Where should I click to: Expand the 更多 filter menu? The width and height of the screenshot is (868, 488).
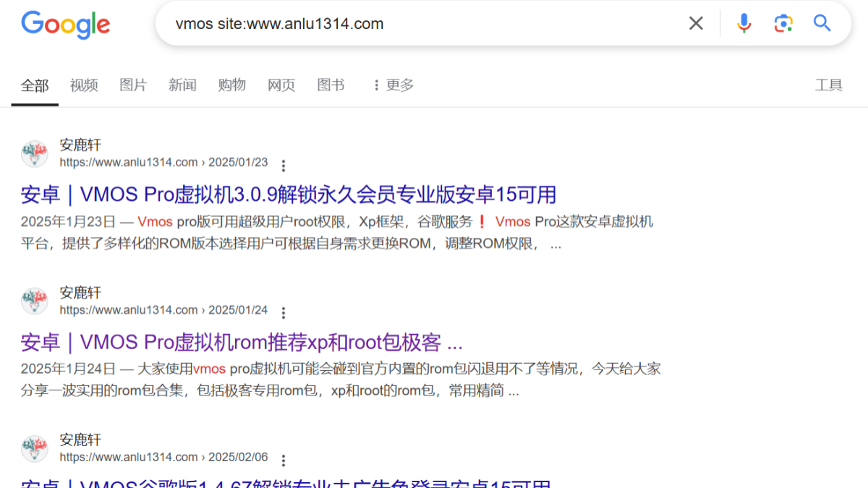(393, 85)
